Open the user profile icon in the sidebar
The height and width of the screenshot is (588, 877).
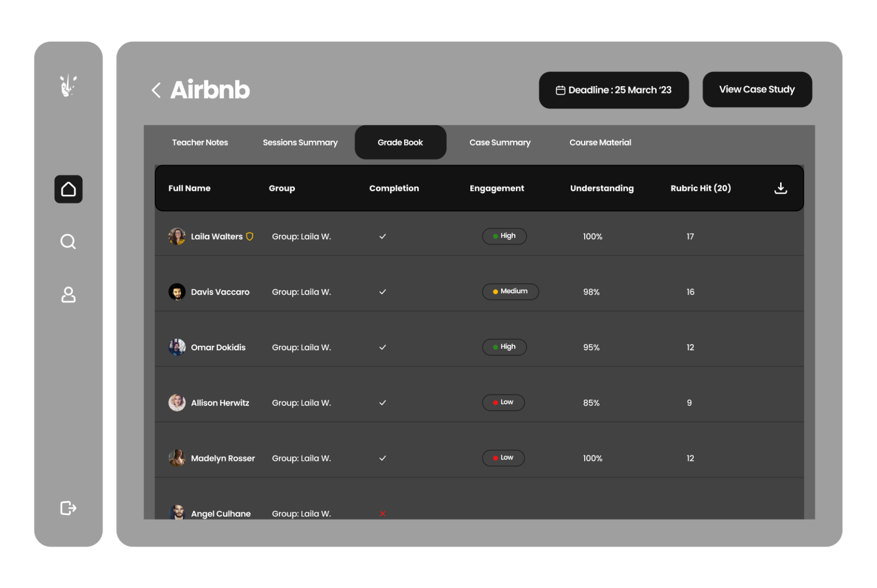click(x=68, y=295)
